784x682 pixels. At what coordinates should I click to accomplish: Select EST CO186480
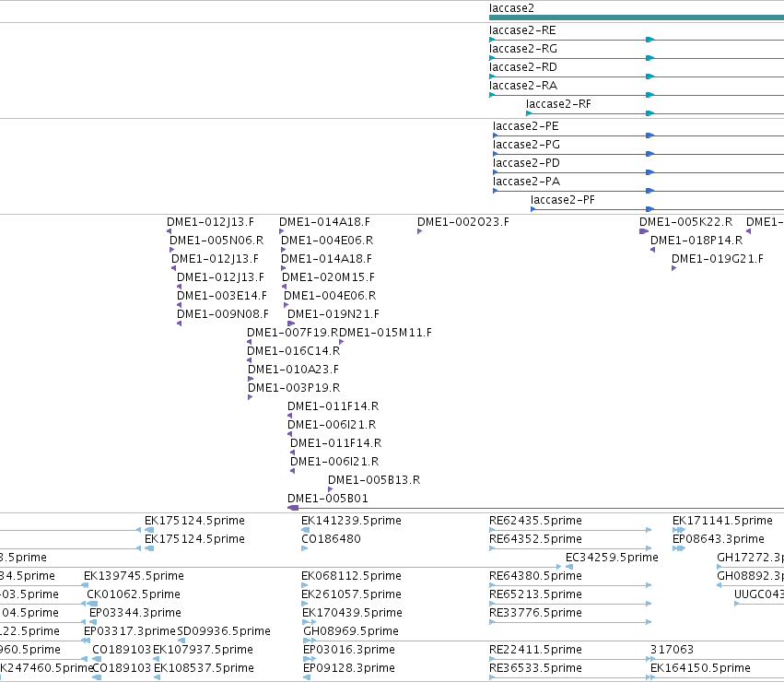click(x=305, y=548)
